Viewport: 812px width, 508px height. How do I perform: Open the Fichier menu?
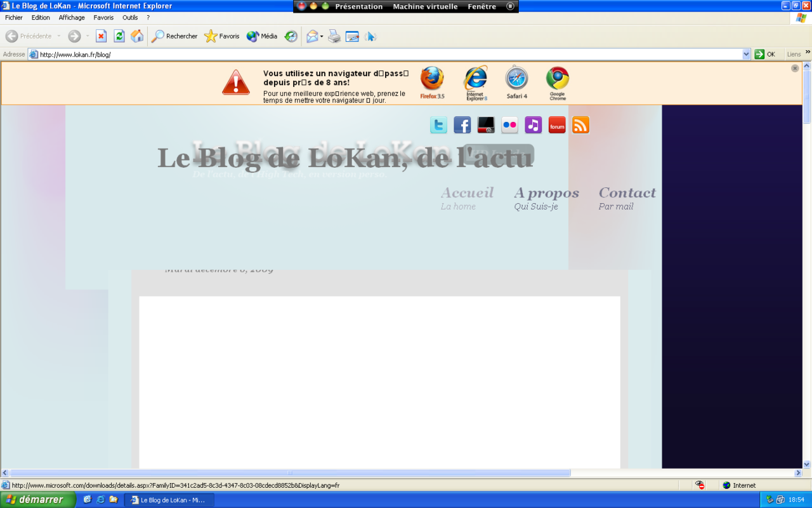pos(14,18)
